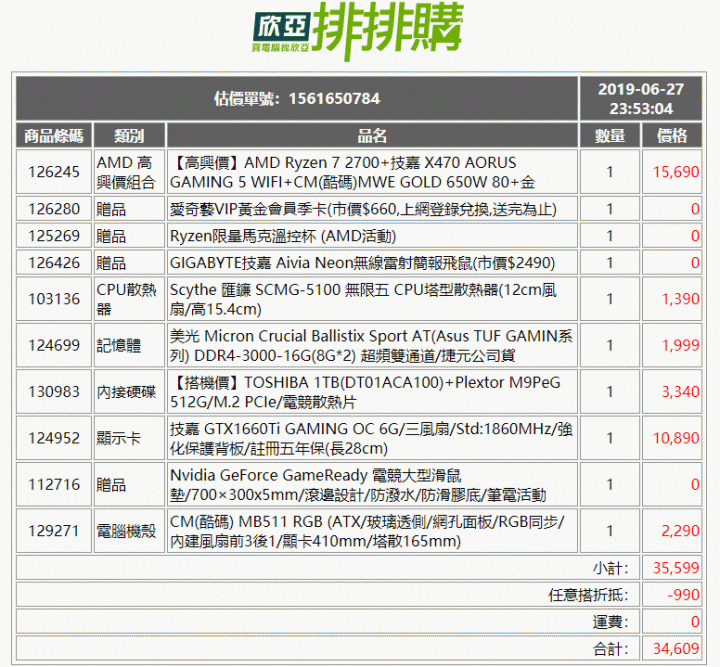This screenshot has width=720, height=667.
Task: Click the 商品條碼 column header
Action: tap(54, 136)
